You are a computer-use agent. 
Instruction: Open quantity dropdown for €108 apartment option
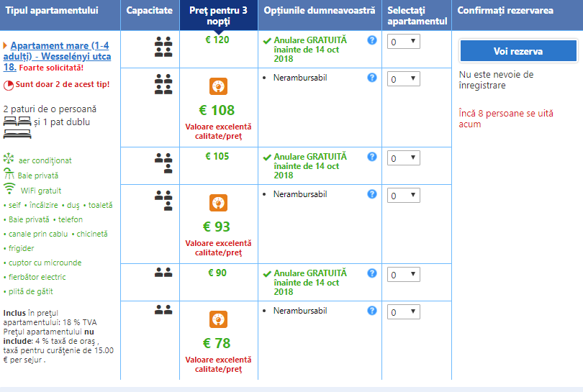pyautogui.click(x=404, y=79)
